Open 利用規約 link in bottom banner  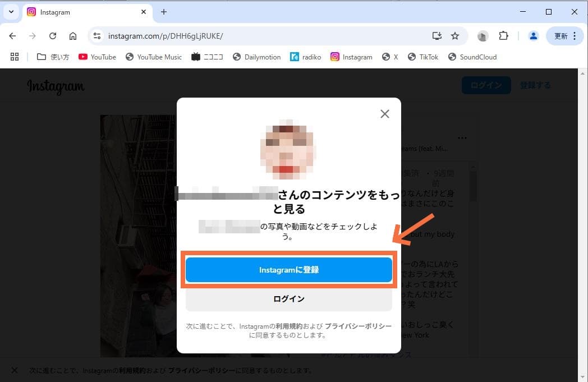132,370
